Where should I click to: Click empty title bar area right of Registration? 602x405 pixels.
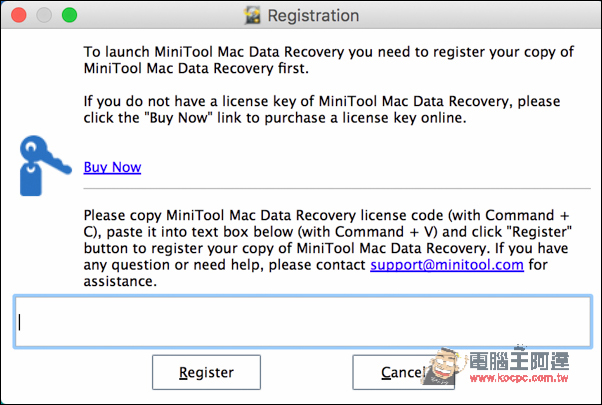click(480, 15)
